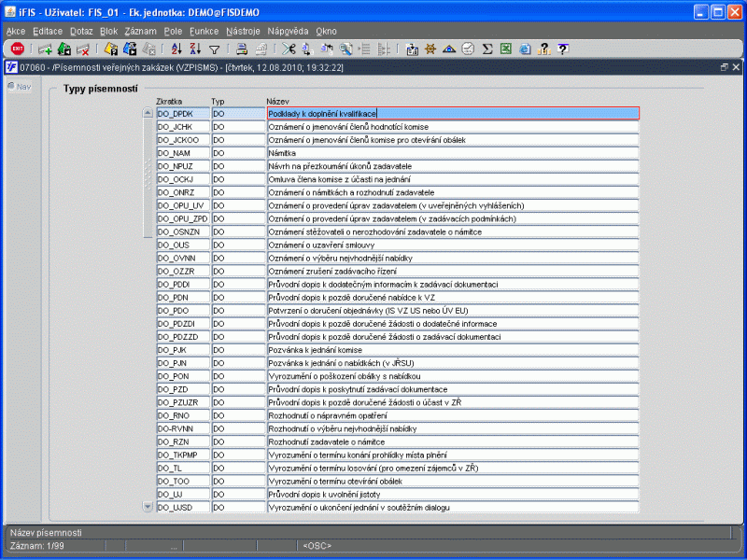Sort ascending with A-Z icon

click(176, 49)
